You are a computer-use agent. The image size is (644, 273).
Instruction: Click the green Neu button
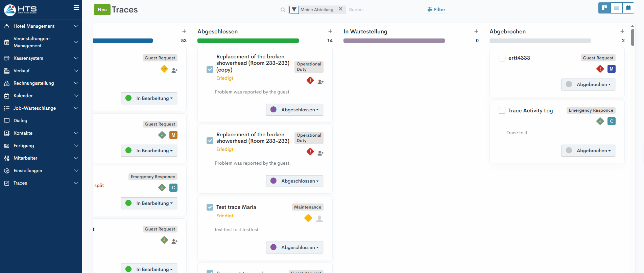point(102,9)
